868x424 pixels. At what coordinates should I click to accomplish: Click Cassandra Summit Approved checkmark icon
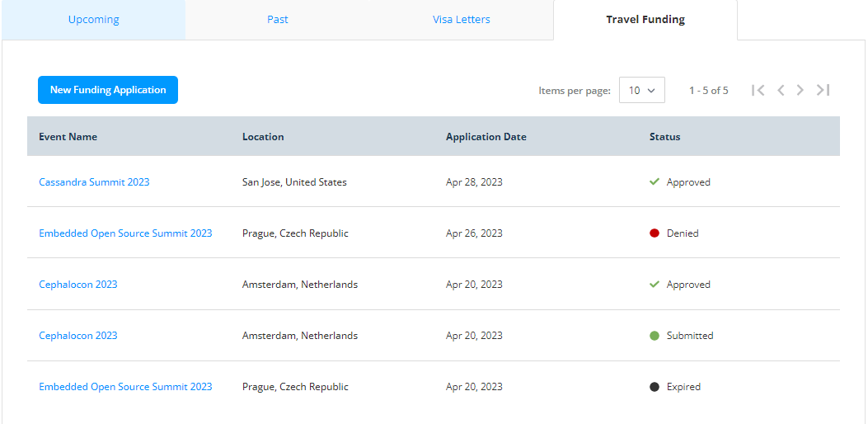point(655,182)
